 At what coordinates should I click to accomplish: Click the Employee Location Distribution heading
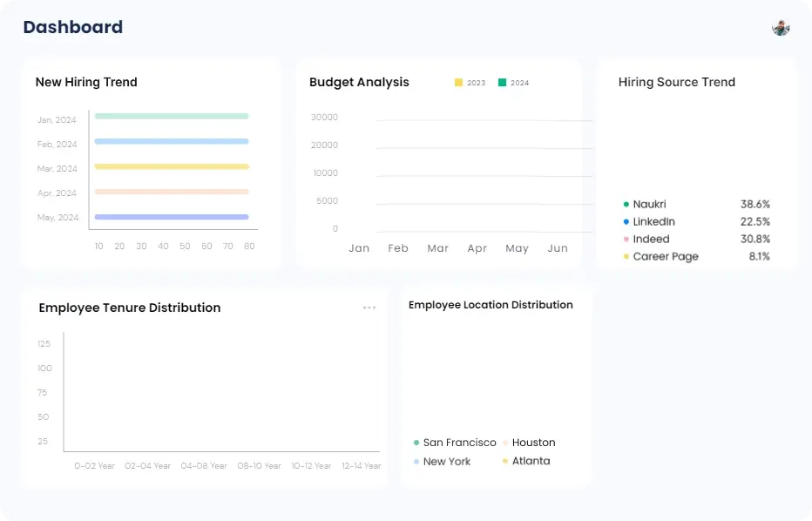(491, 305)
